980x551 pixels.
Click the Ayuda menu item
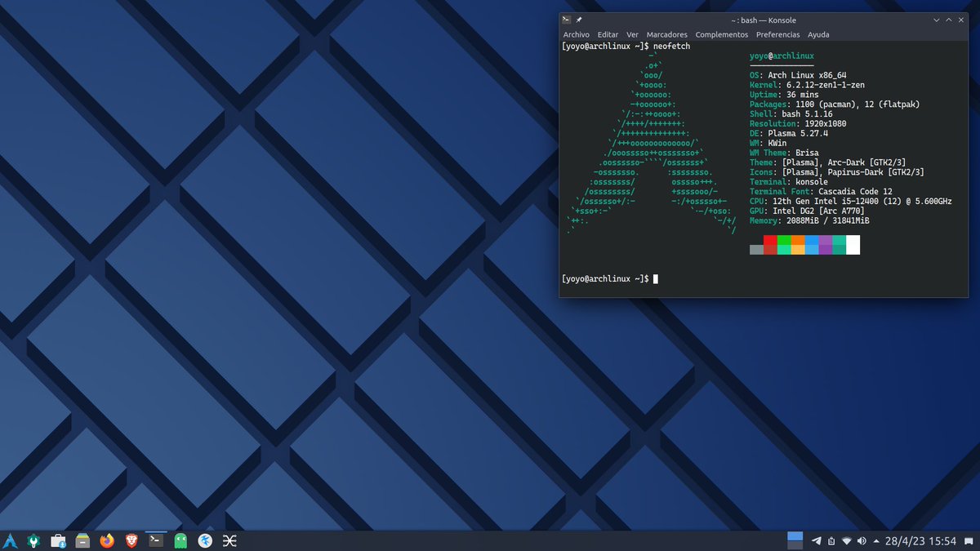(818, 34)
